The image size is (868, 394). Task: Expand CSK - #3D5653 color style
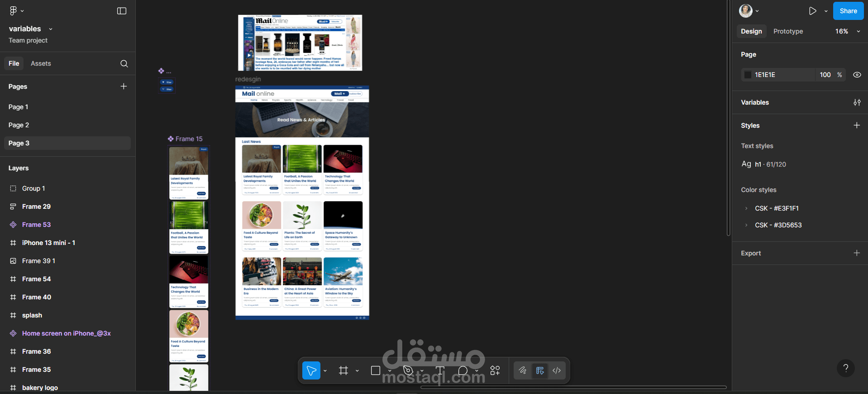click(746, 225)
